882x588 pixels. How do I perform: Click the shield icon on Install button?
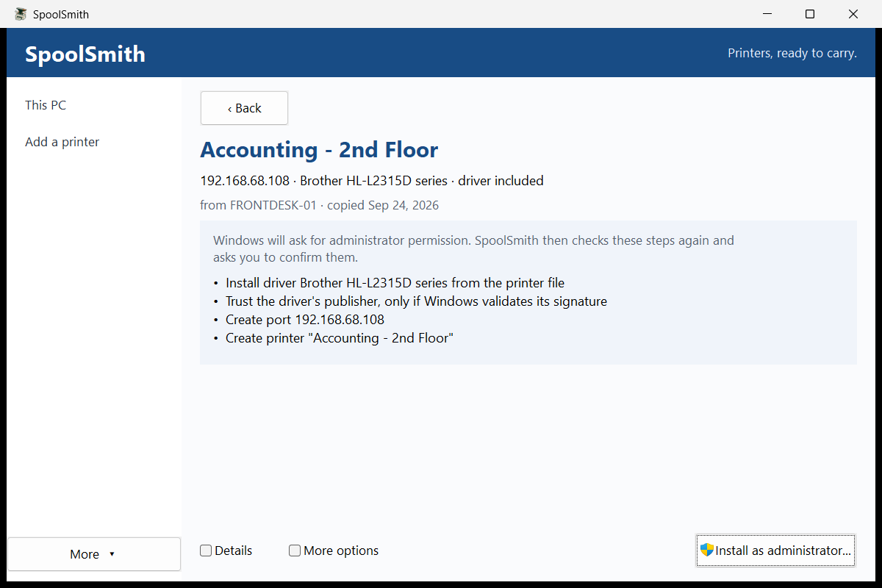pos(707,550)
